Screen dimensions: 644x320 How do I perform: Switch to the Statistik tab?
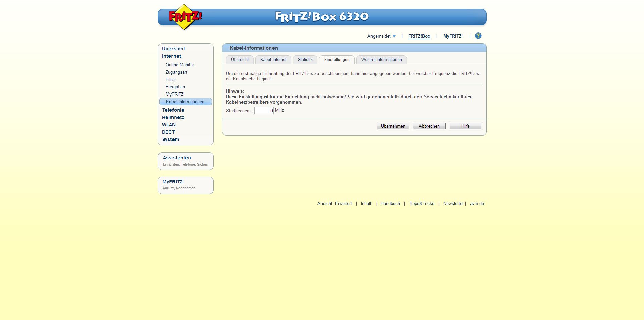[x=305, y=60]
